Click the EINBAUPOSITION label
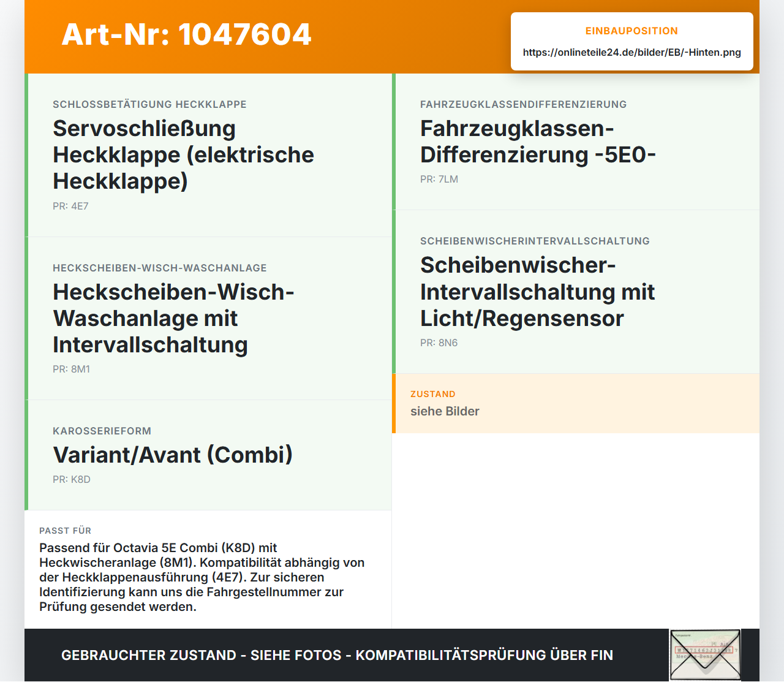The height and width of the screenshot is (682, 784). point(631,31)
